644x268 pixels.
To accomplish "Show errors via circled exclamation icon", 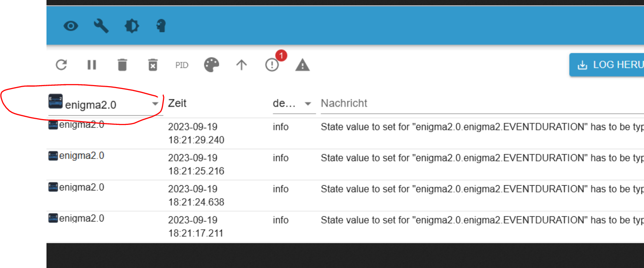I will tap(272, 65).
